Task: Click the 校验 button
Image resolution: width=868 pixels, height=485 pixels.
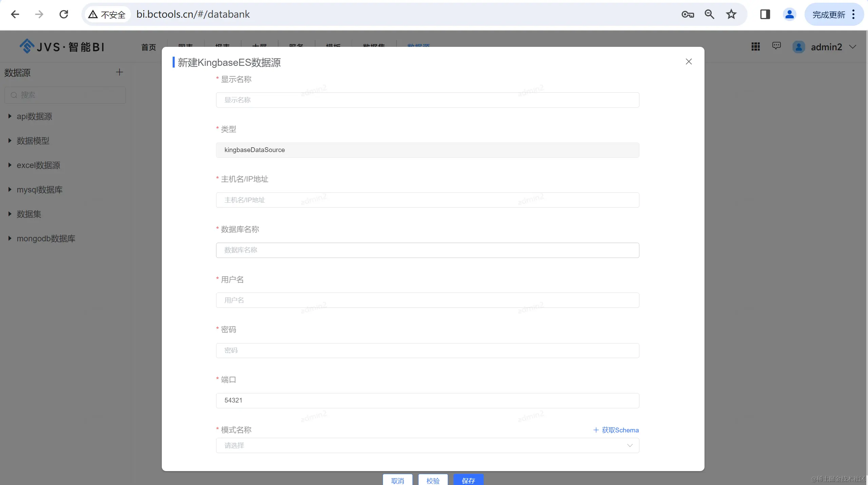Action: tap(433, 480)
